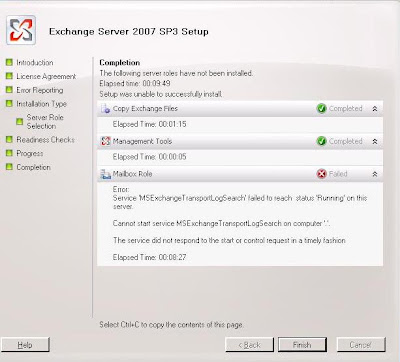Screen dimensions: 400x362
Task: Click the Mailbox Role icon
Action: (105, 174)
